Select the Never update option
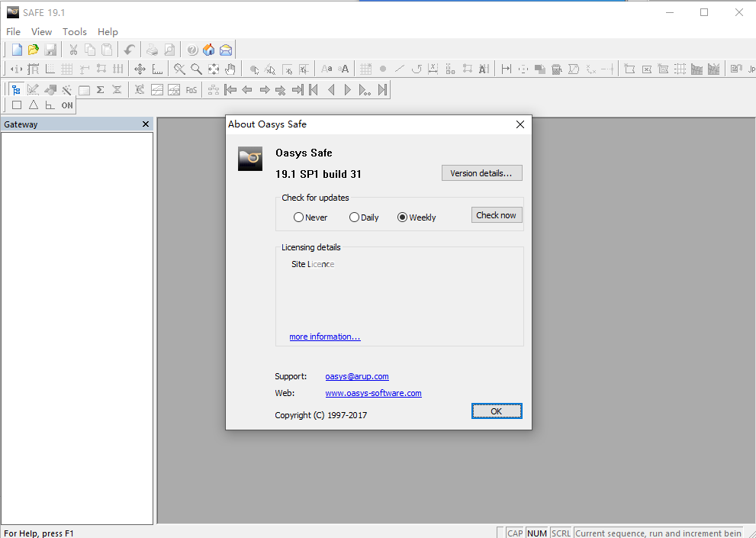The image size is (756, 538). (310, 217)
